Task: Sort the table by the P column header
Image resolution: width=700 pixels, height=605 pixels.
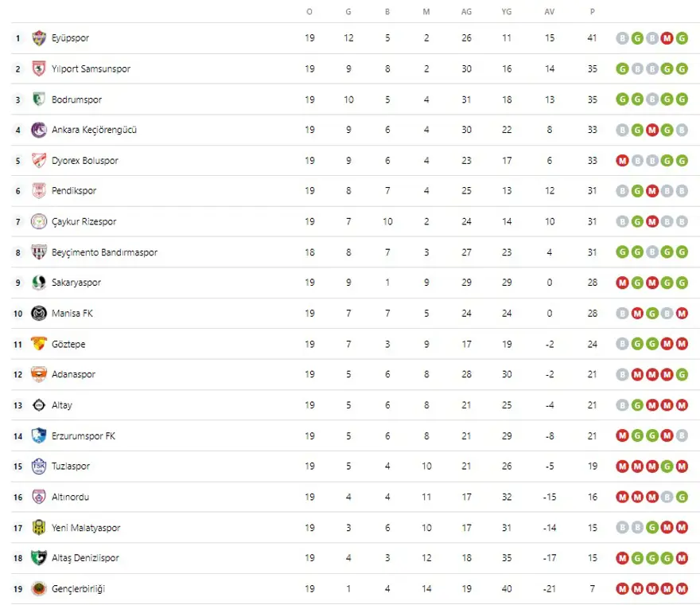Action: 593,11
